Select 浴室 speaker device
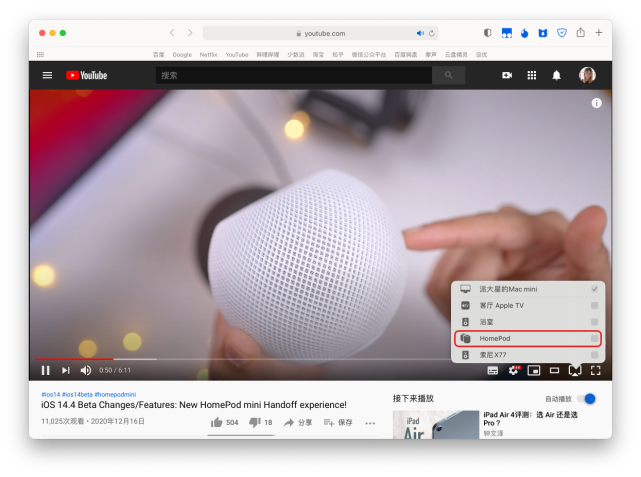641x477 pixels. point(528,322)
